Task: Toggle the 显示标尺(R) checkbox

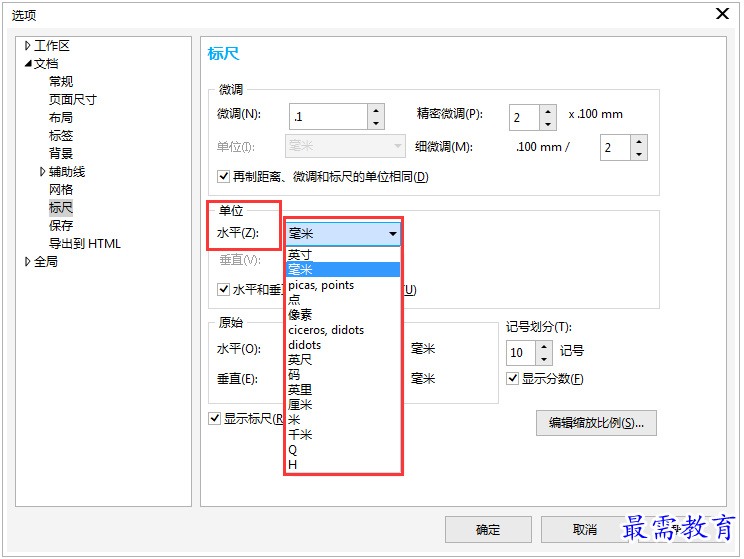Action: click(214, 419)
